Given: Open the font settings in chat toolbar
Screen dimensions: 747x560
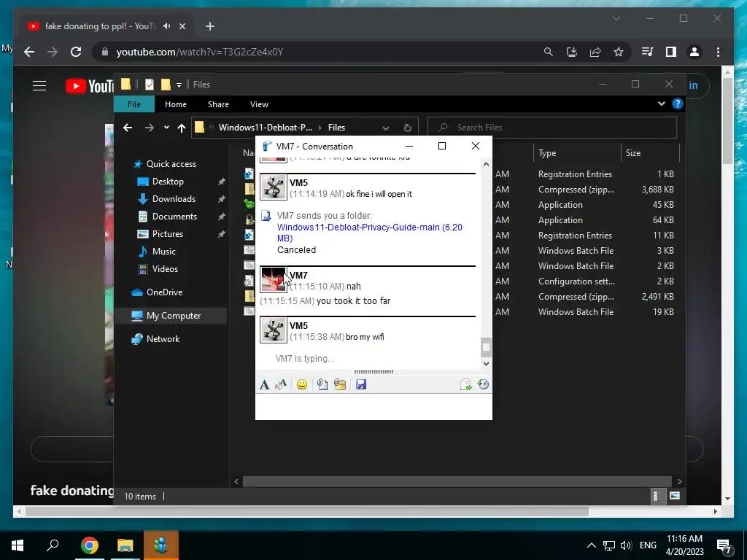Looking at the screenshot, I should click(264, 385).
